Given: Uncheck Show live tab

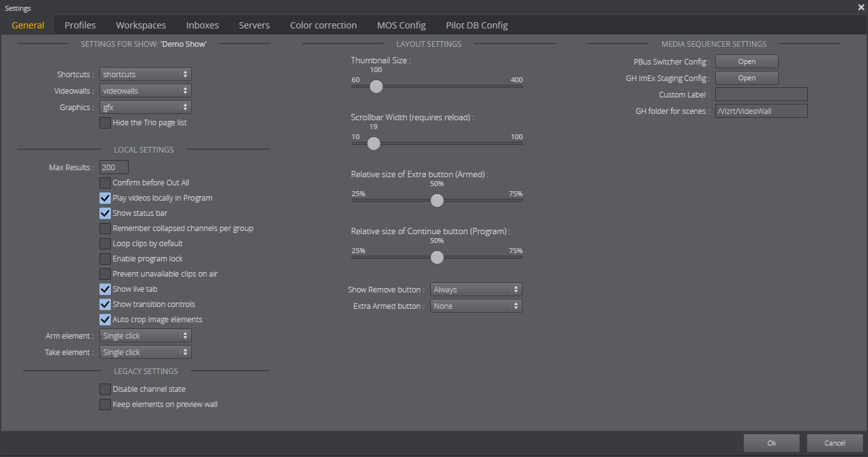Looking at the screenshot, I should (x=105, y=289).
